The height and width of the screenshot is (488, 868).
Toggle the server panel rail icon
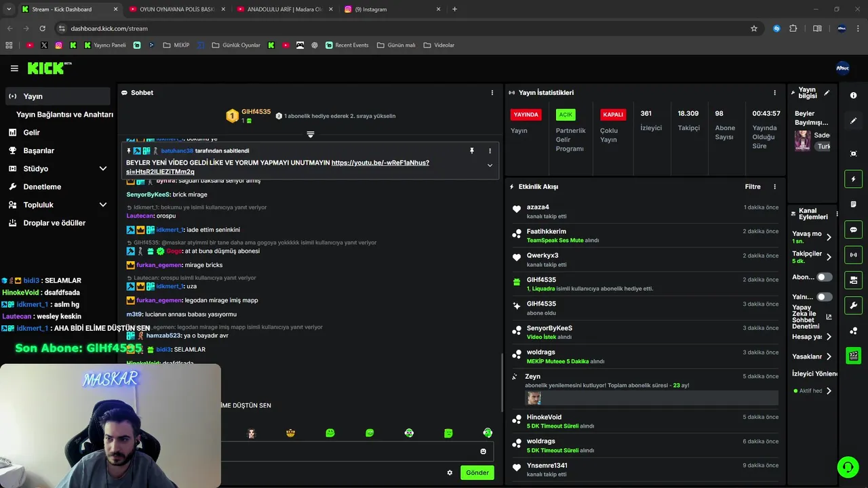(854, 280)
